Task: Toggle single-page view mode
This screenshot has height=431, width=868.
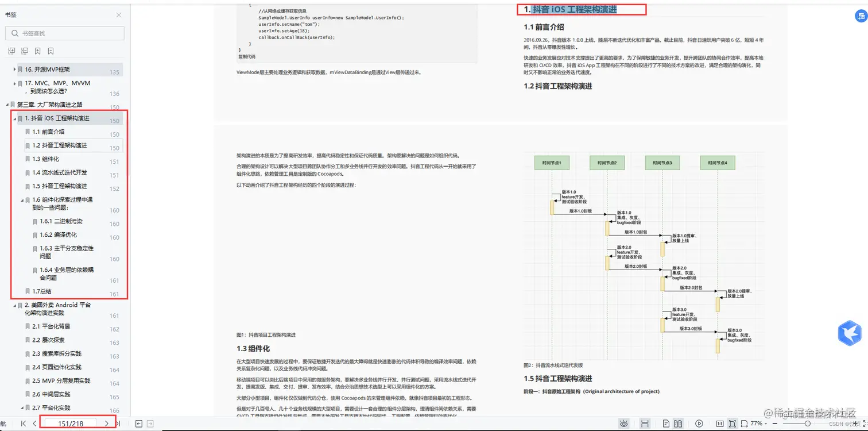Action: 667,424
